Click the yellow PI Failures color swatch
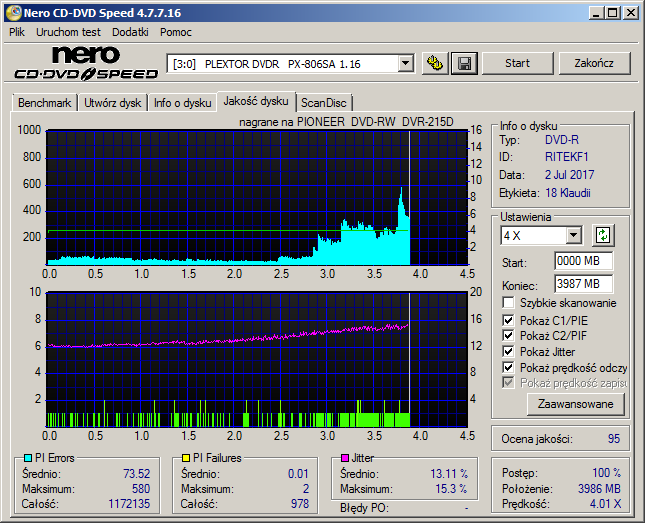This screenshot has width=645, height=523. click(186, 458)
